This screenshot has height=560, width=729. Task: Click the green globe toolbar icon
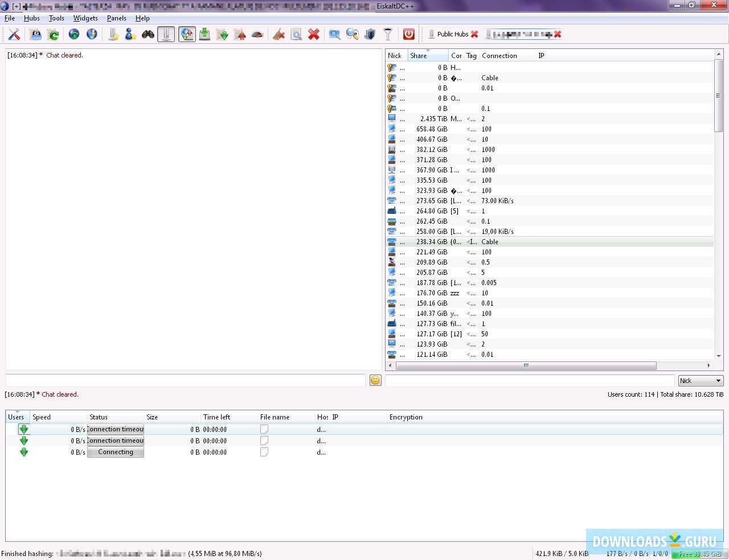point(74,34)
